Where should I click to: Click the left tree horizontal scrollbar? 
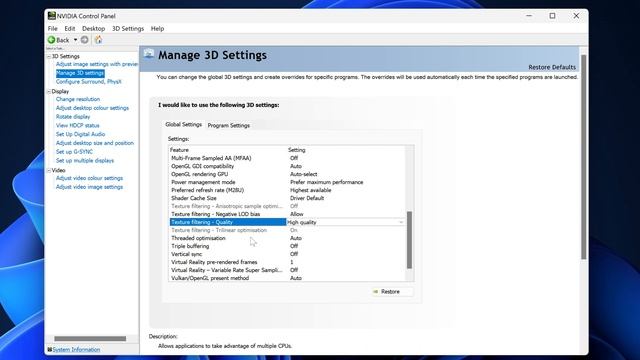[90, 338]
